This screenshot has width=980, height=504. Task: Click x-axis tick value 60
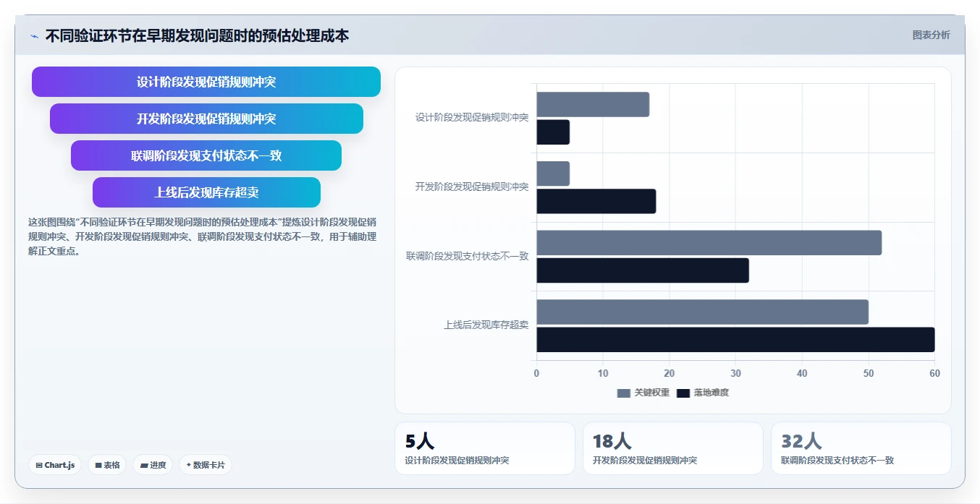934,374
